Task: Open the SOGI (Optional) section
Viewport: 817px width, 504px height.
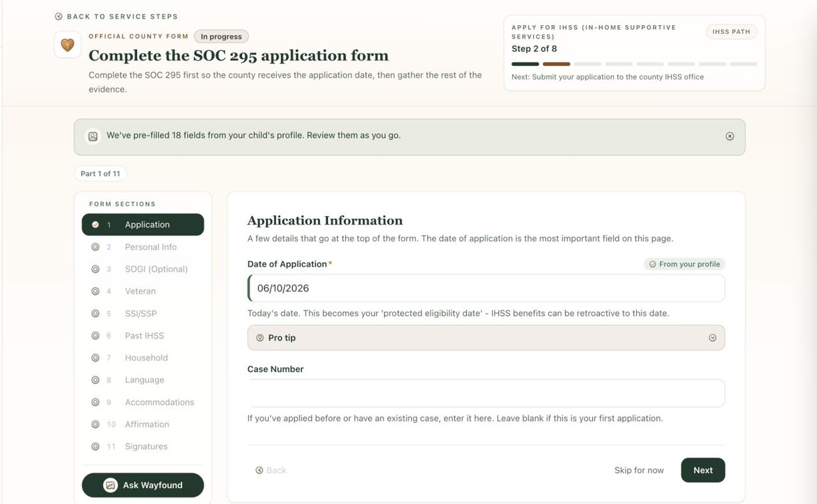Action: [143, 269]
